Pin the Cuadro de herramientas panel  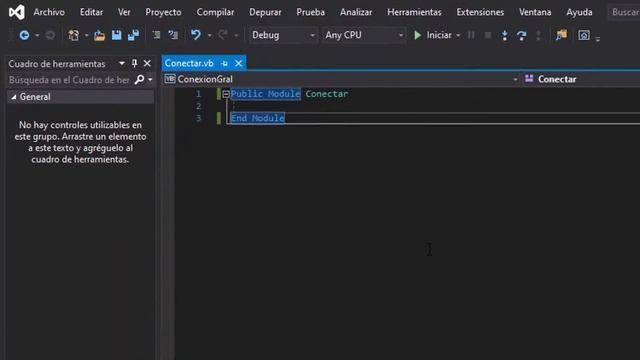pos(134,64)
